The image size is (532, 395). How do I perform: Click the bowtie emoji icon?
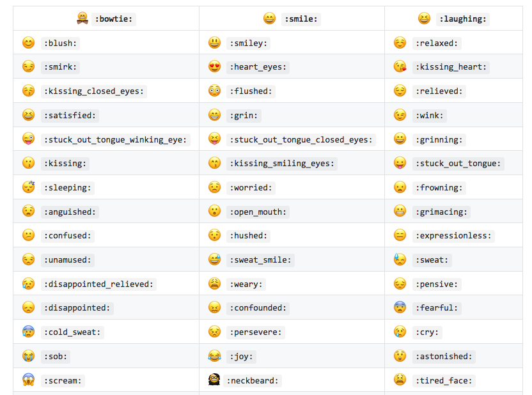(82, 19)
